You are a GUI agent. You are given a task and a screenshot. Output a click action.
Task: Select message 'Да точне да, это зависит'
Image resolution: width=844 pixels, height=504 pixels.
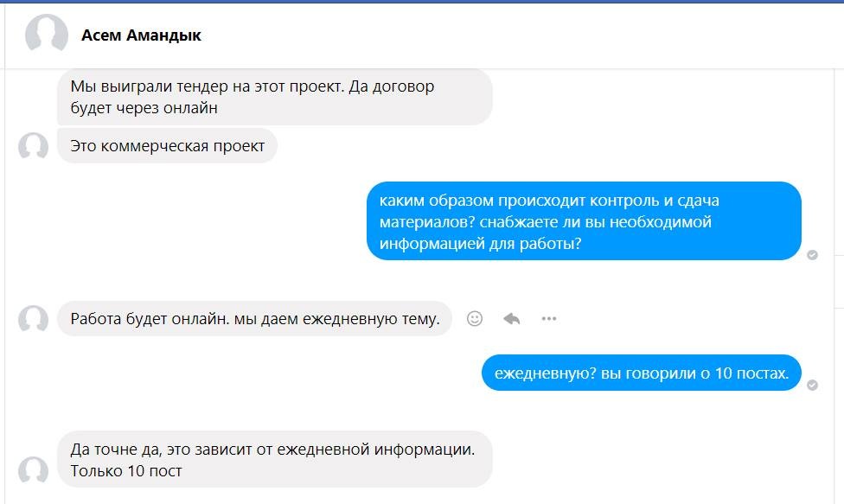pos(274,459)
